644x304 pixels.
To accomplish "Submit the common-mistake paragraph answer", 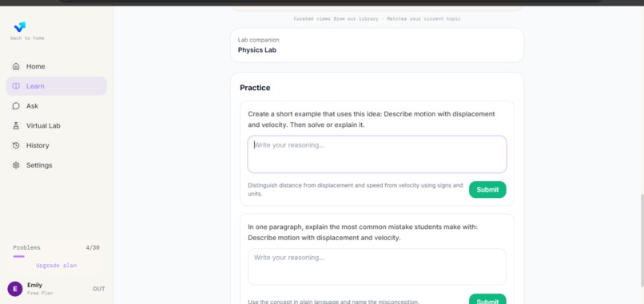I will point(487,299).
